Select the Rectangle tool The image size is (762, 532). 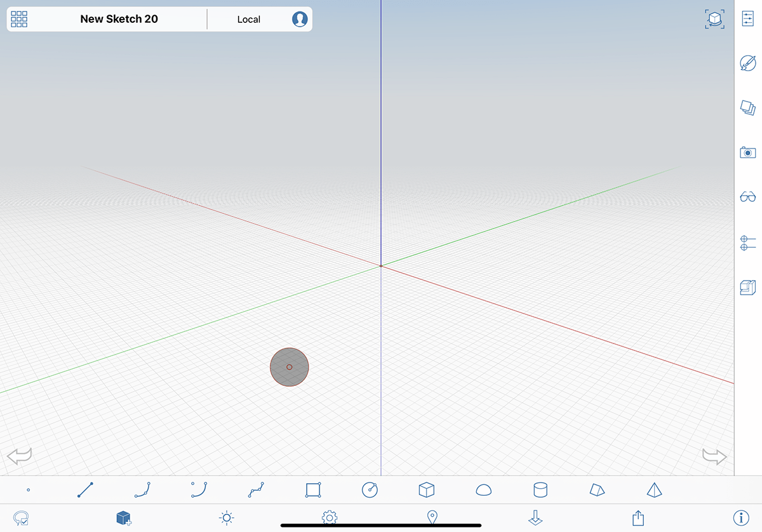click(x=313, y=490)
